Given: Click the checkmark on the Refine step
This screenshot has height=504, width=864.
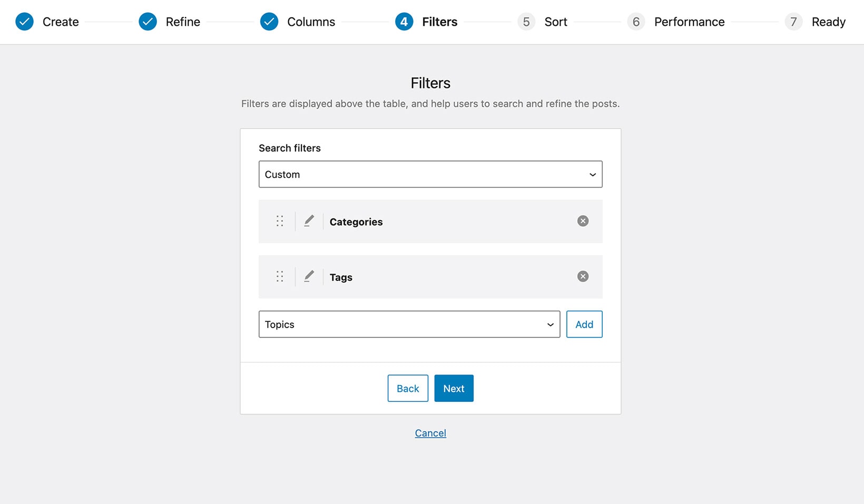Looking at the screenshot, I should point(148,22).
